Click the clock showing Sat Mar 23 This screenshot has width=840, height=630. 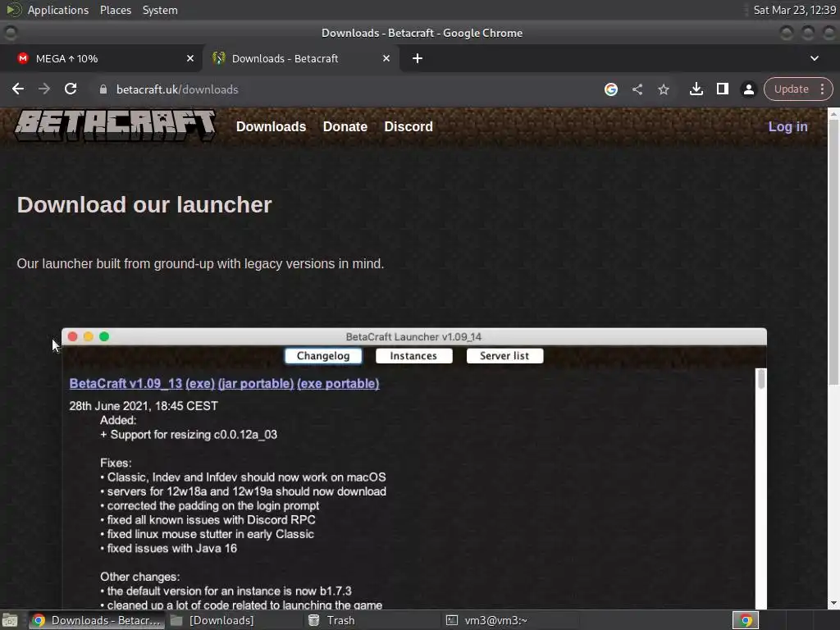[794, 10]
